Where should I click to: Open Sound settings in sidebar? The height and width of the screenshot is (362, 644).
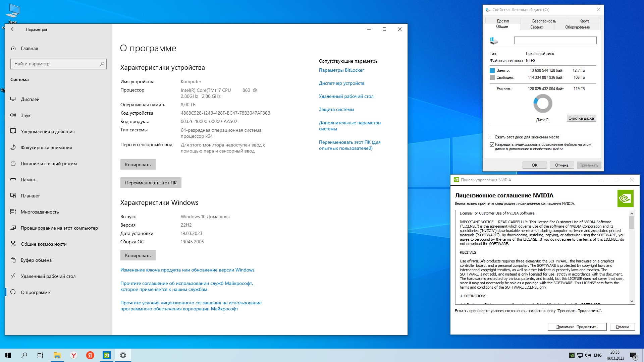coord(25,115)
